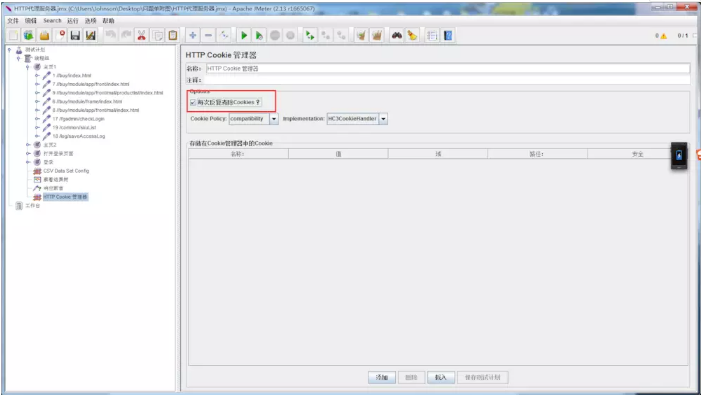The image size is (701, 398).
Task: Open help with blue question book icon
Action: pos(448,35)
